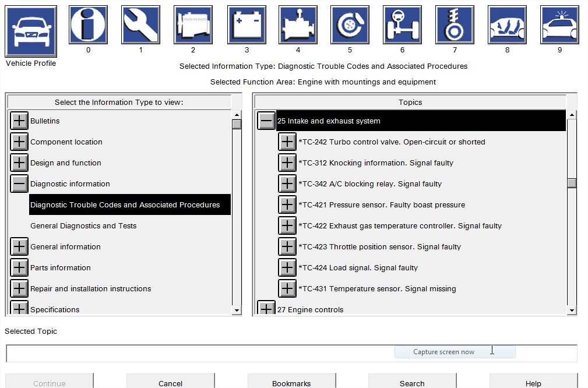588x388 pixels.
Task: Expand 27 Engine controls node
Action: (266, 308)
